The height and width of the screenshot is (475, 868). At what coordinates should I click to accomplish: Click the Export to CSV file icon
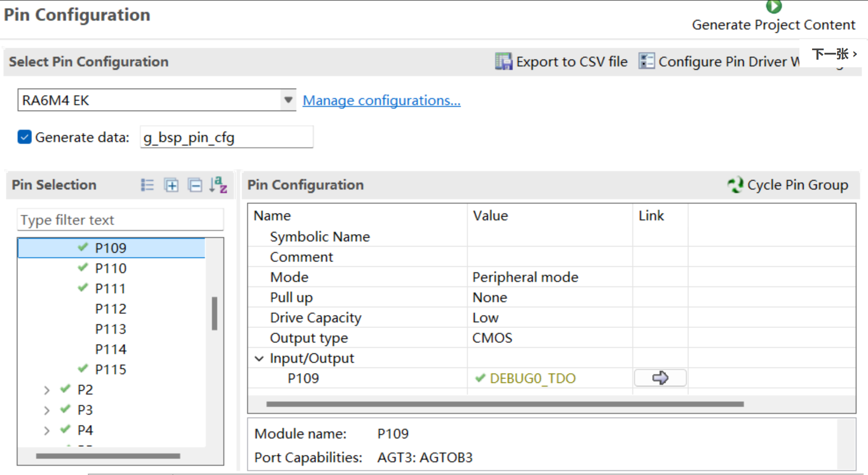503,61
